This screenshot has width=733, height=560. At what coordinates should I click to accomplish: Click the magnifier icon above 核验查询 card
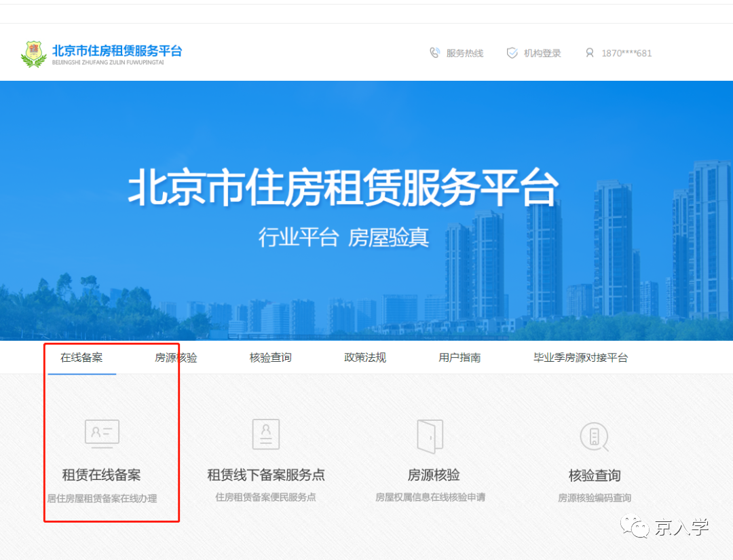point(594,436)
